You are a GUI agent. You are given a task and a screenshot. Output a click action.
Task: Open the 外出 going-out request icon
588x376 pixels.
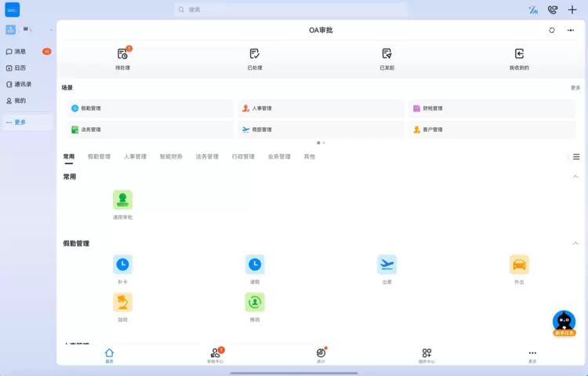point(519,265)
